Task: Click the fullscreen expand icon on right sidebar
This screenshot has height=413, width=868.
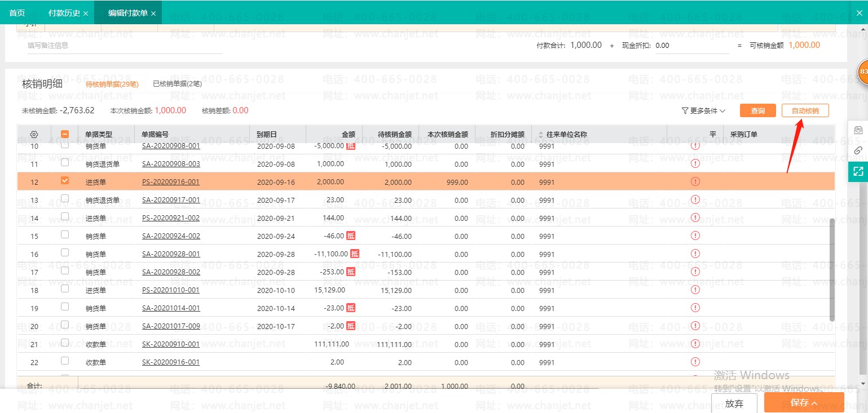Action: (858, 171)
